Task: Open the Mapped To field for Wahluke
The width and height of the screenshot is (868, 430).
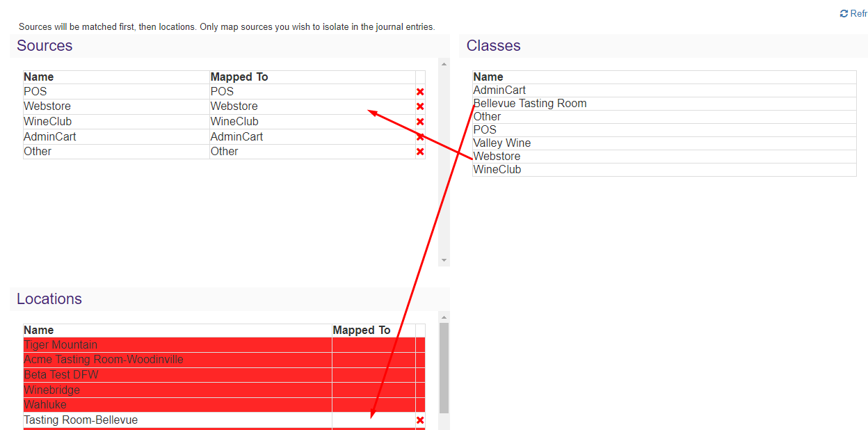Action: coord(369,404)
